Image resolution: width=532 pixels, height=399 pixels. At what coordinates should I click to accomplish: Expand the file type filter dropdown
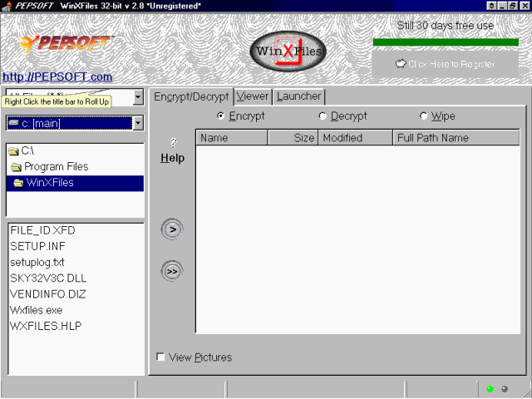tap(138, 96)
